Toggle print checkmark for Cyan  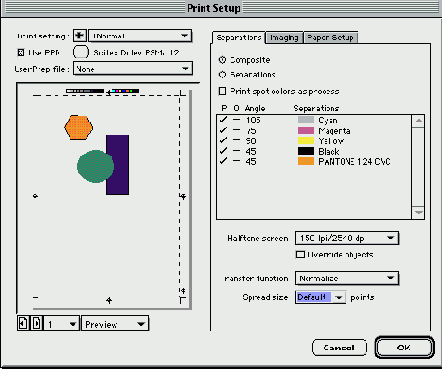(x=223, y=120)
